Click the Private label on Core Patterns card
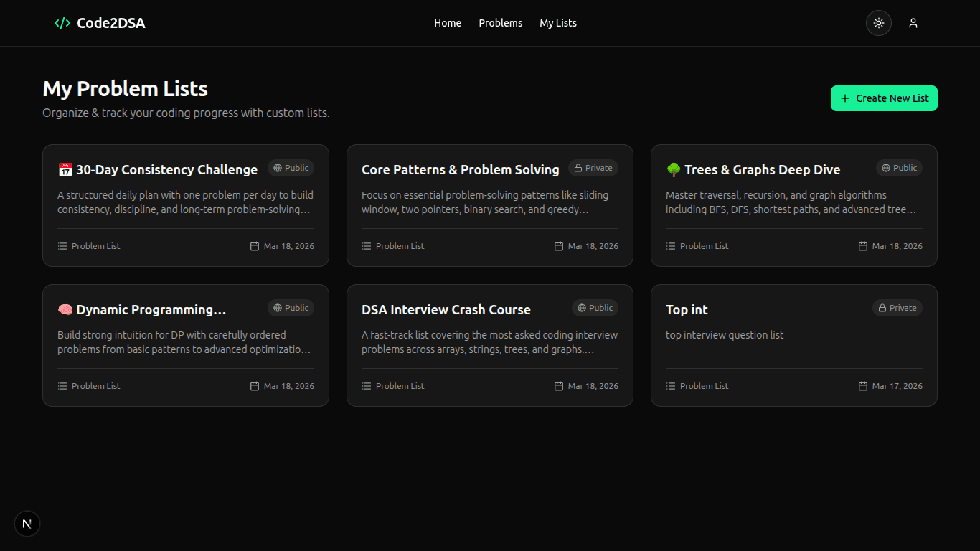Viewport: 980px width, 551px height. [599, 168]
